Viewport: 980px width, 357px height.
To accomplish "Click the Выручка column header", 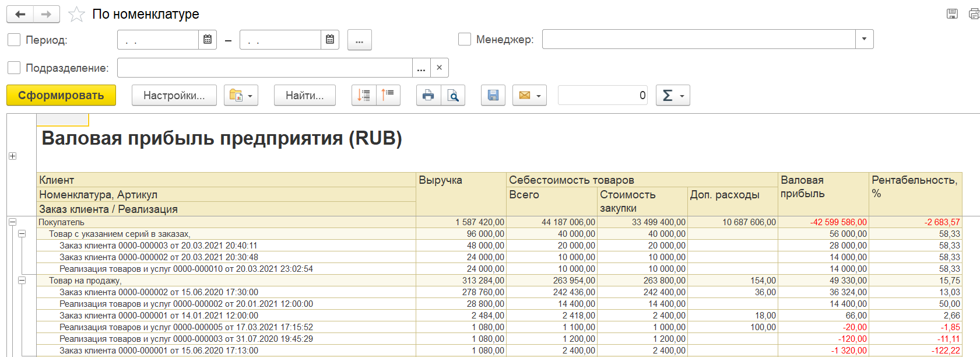I will click(461, 194).
